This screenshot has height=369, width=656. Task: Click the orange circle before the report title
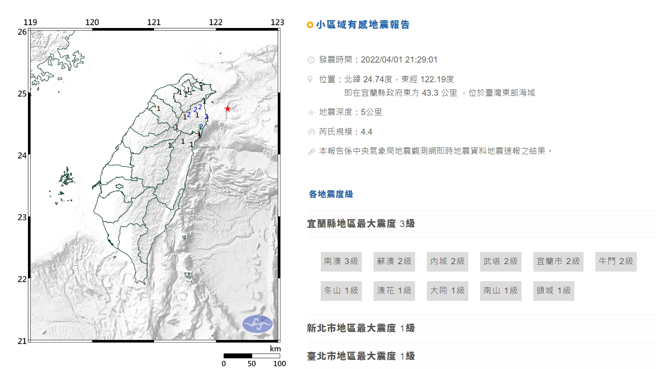click(x=310, y=25)
